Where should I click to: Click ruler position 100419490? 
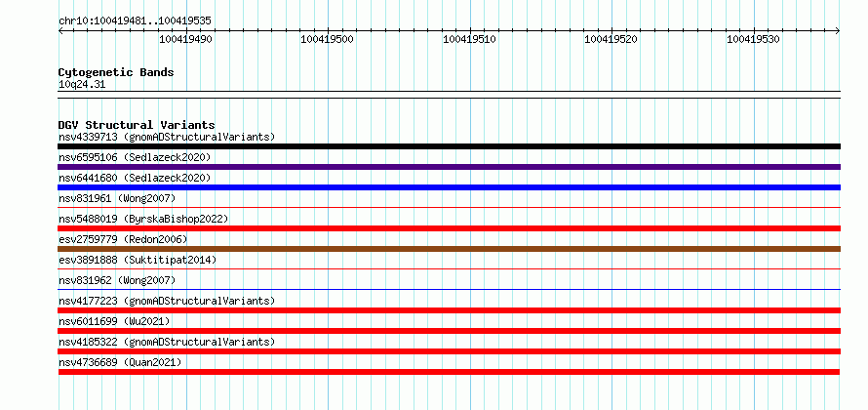pos(185,39)
